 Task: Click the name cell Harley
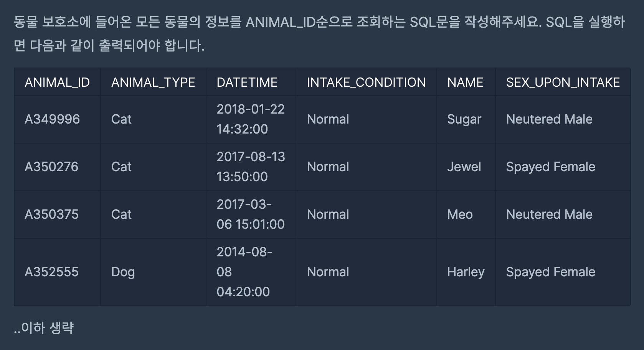pos(466,272)
